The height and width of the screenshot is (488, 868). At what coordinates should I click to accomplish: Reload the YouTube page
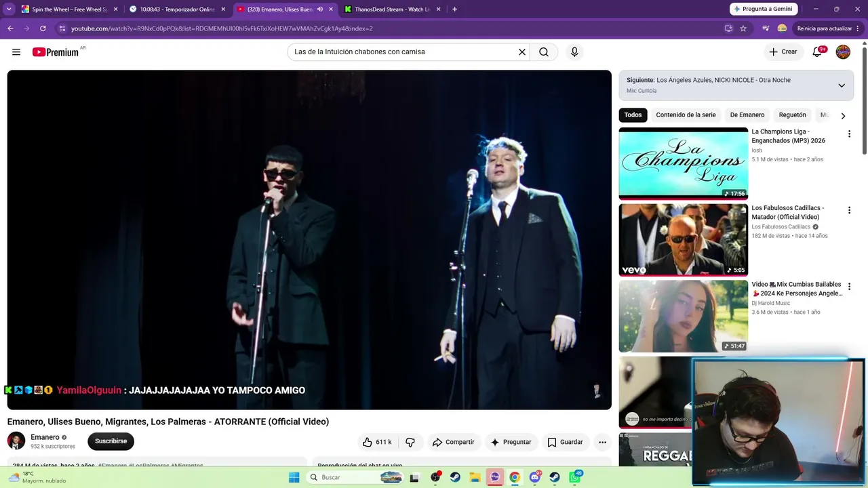point(43,28)
